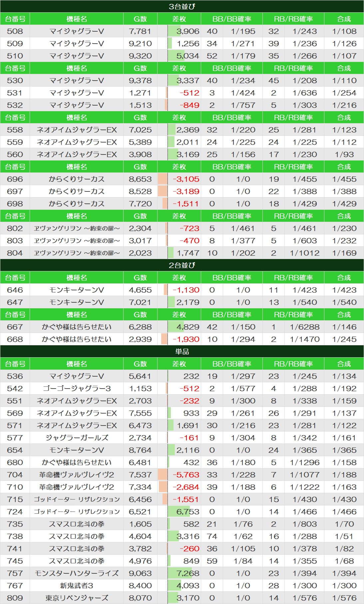Click 6,753 value in row 724
364x604 pixels.
point(188,512)
